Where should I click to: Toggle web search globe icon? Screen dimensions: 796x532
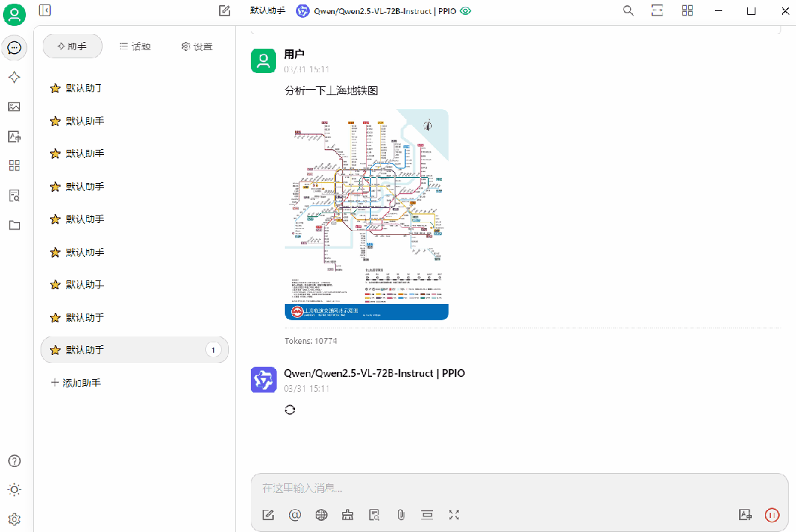click(x=322, y=515)
